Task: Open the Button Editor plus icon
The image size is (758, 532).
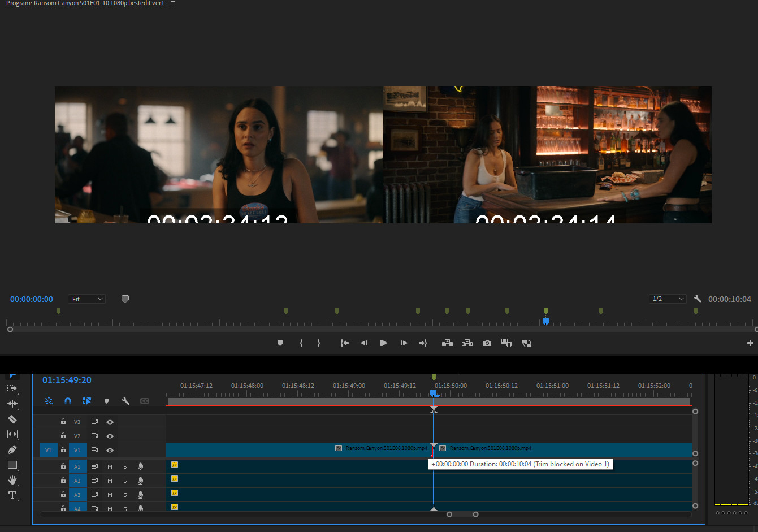Action: coord(750,343)
